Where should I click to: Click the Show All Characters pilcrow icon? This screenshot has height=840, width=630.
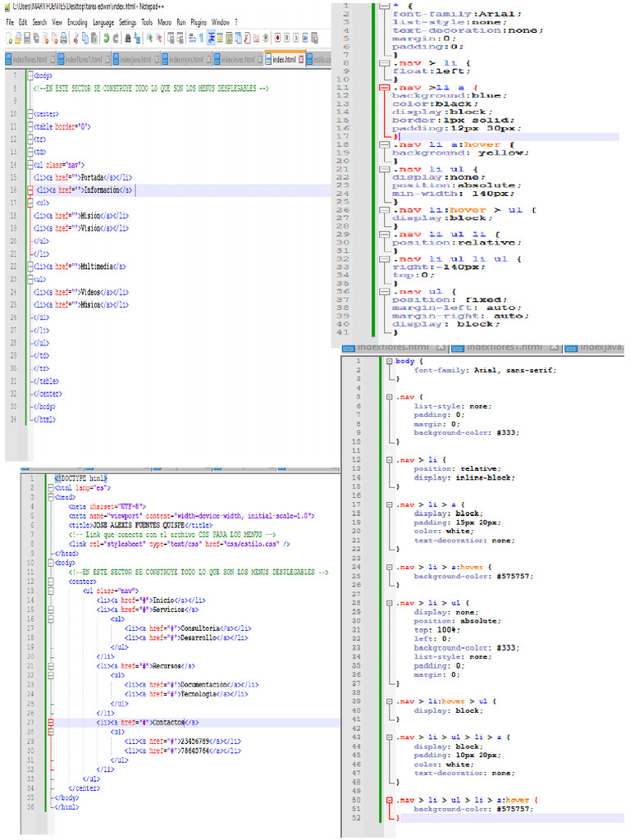coord(201,38)
